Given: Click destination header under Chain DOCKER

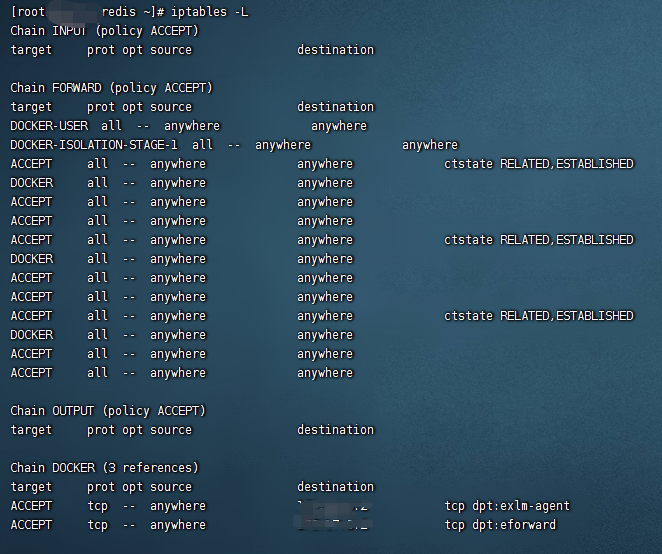Looking at the screenshot, I should pos(335,487).
